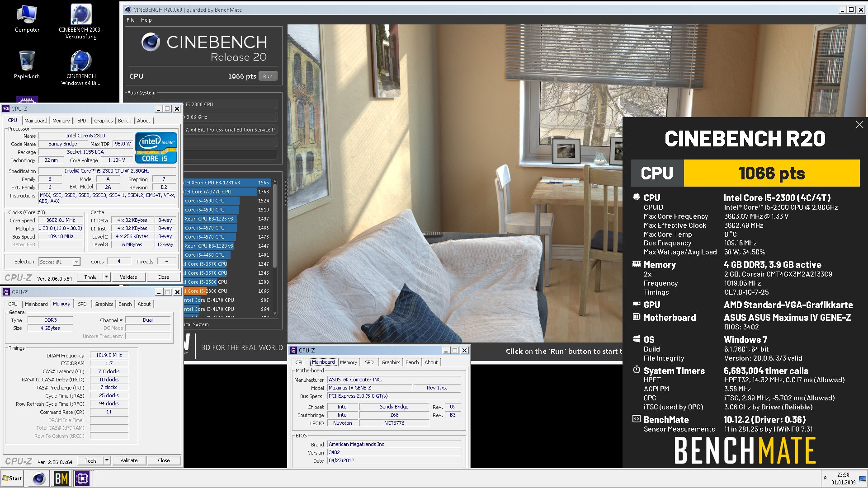Click the BenchMate OS Windows icon
Image resolution: width=868 pixels, height=488 pixels.
(636, 339)
